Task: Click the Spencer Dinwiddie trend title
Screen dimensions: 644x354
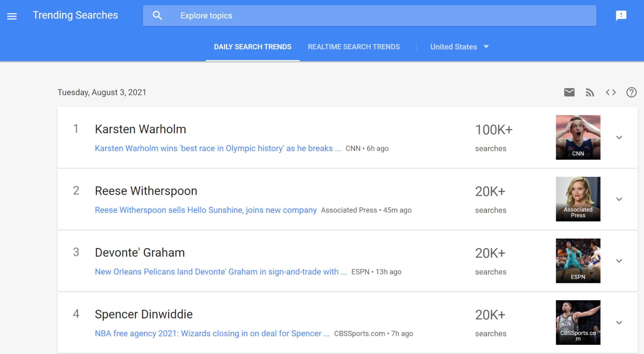Action: [144, 314]
